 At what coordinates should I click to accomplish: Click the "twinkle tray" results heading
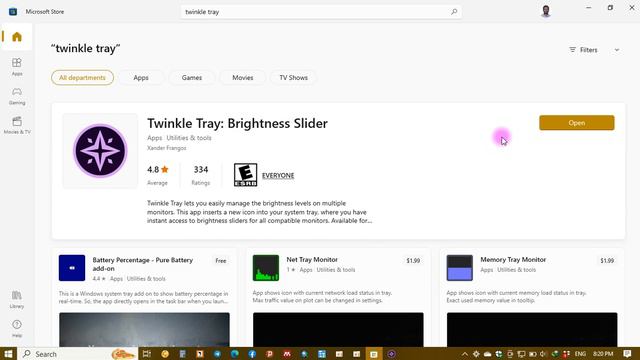tap(86, 49)
